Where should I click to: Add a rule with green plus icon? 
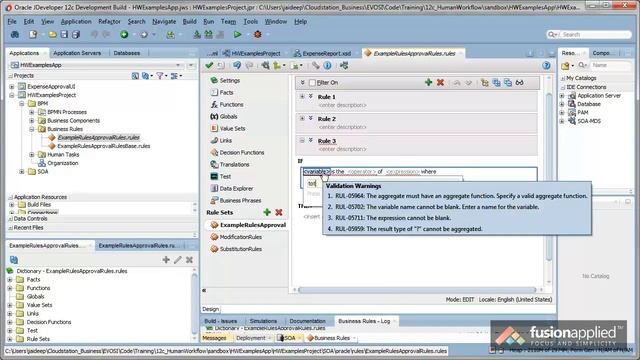(x=428, y=82)
